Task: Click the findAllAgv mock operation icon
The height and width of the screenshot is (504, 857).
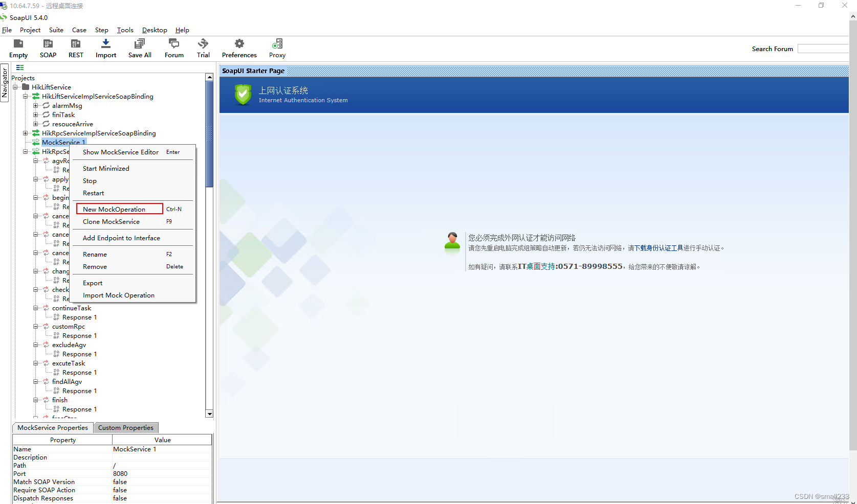Action: [46, 381]
